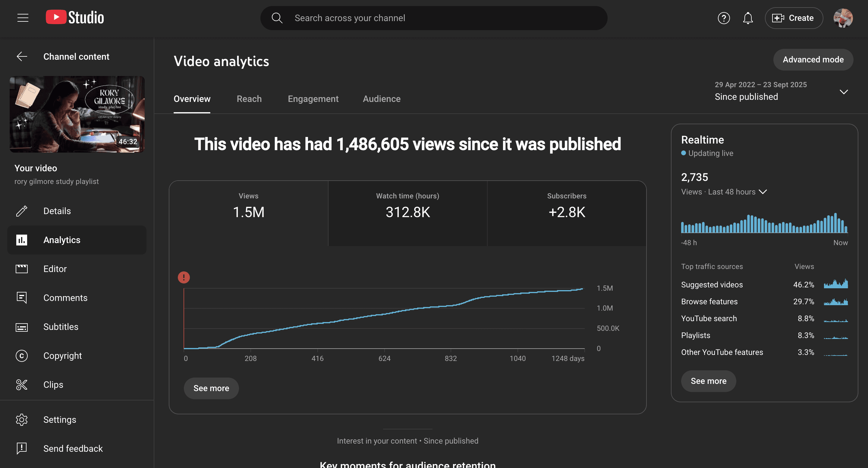Open the account avatar menu
Viewport: 868px width, 468px height.
pyautogui.click(x=843, y=18)
